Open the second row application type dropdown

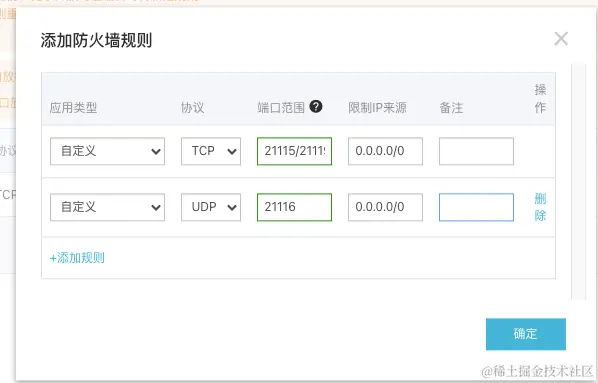pos(108,207)
